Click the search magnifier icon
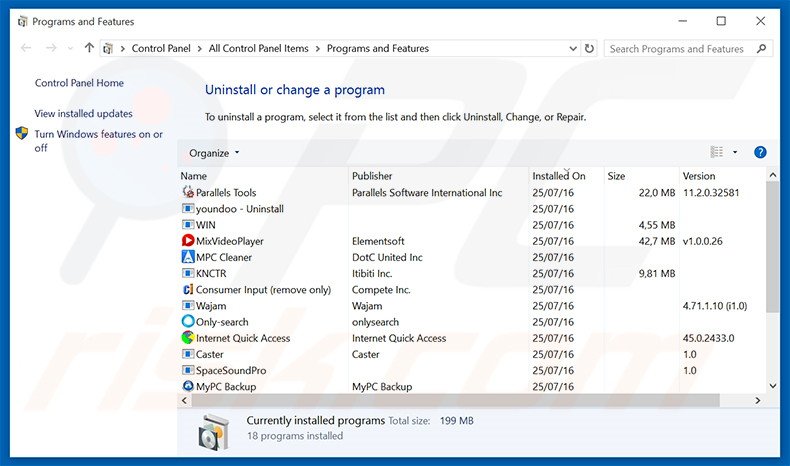The image size is (790, 466). point(761,48)
